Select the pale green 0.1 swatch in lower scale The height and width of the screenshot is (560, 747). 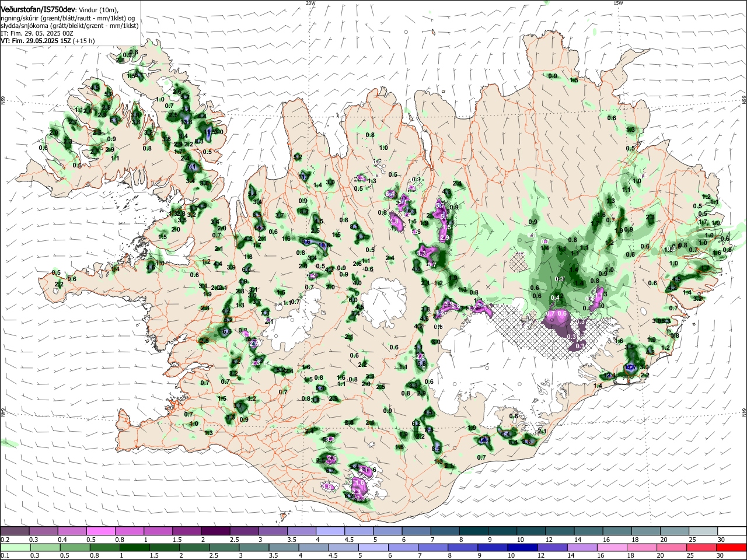15,547
